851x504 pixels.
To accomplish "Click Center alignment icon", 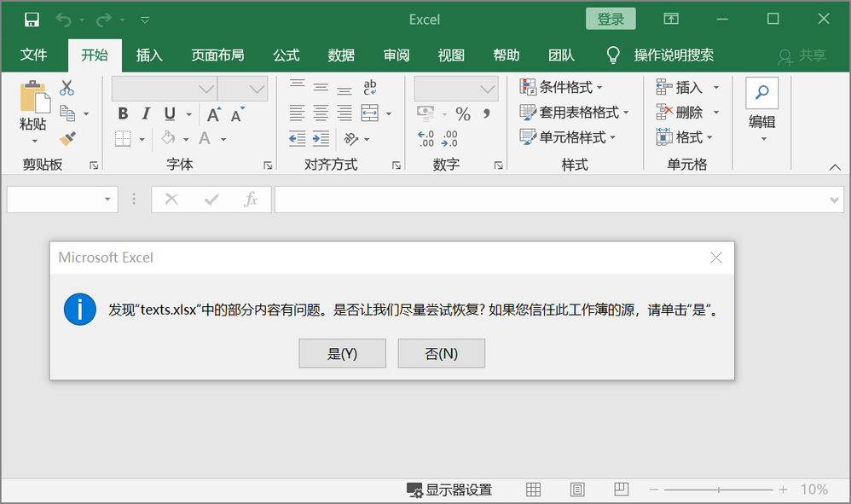I will pyautogui.click(x=321, y=113).
